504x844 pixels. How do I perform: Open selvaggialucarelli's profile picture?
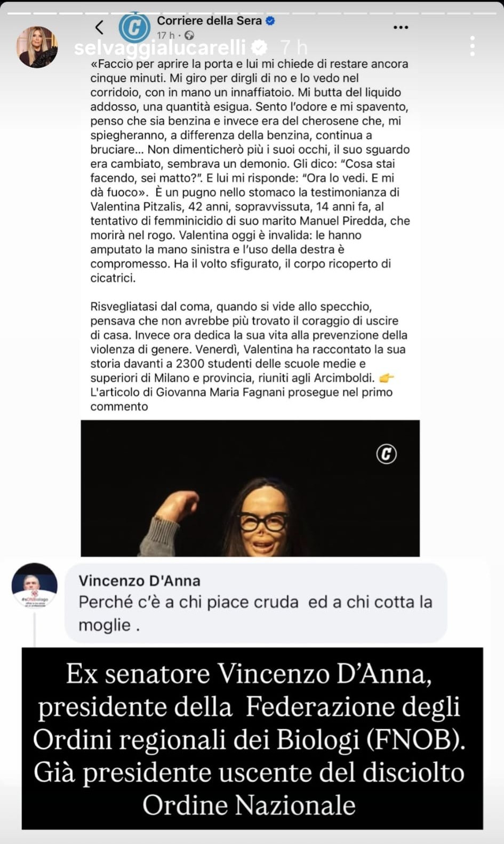point(37,46)
